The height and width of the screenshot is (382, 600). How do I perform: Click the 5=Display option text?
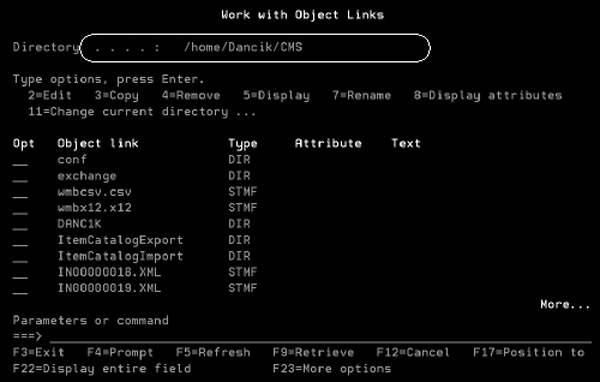click(x=277, y=96)
